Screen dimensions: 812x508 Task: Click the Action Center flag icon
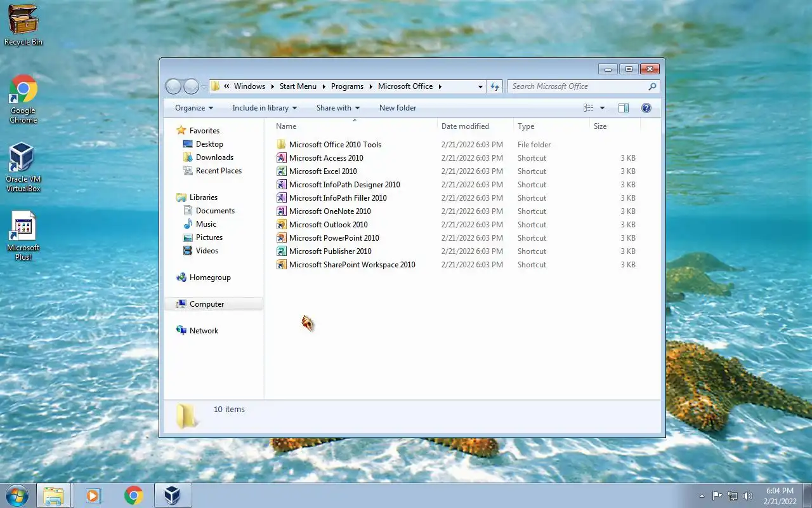[x=717, y=496]
